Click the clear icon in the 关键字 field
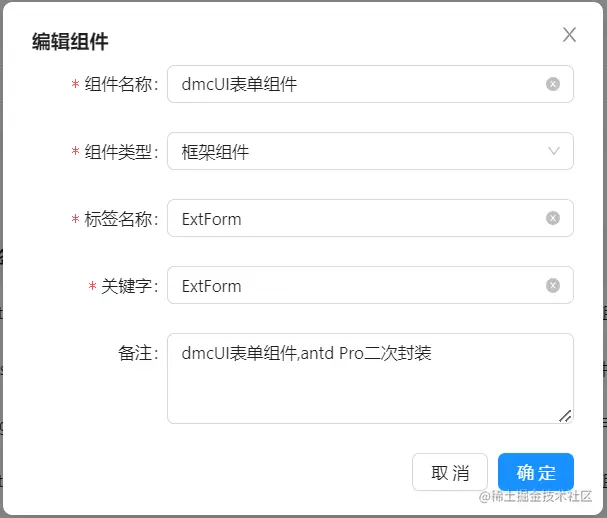The width and height of the screenshot is (607, 518). pos(553,285)
